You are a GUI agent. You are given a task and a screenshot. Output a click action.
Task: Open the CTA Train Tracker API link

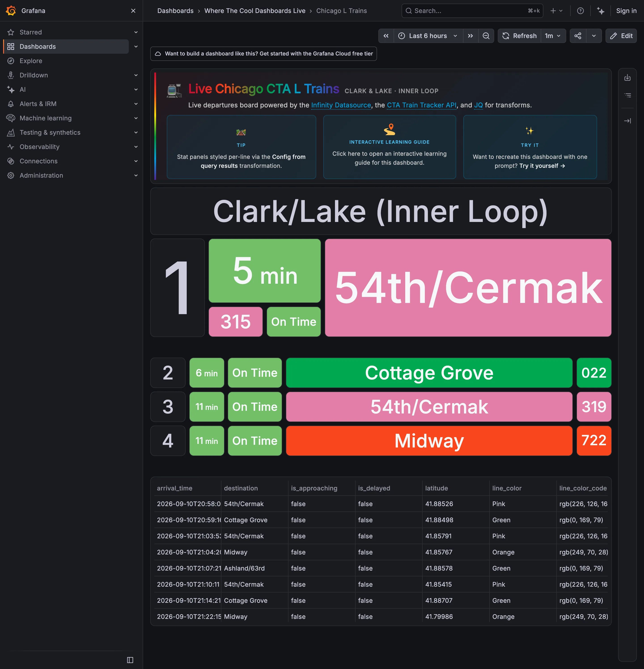pos(421,105)
